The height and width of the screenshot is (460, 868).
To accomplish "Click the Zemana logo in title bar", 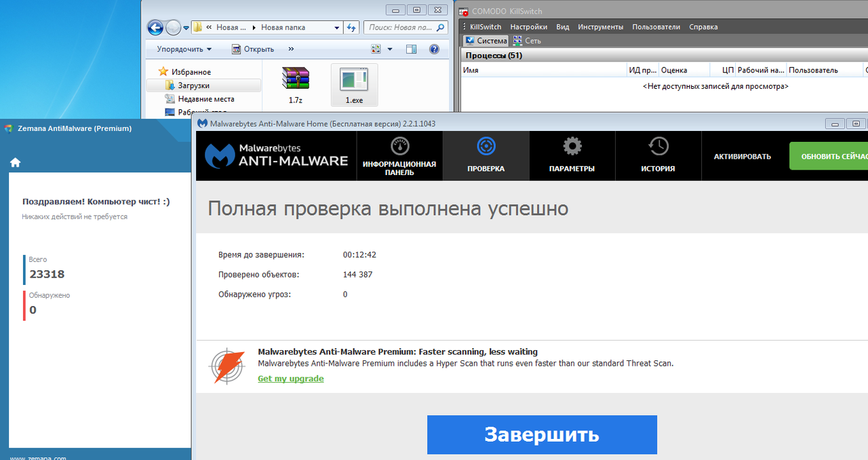I will (x=7, y=128).
